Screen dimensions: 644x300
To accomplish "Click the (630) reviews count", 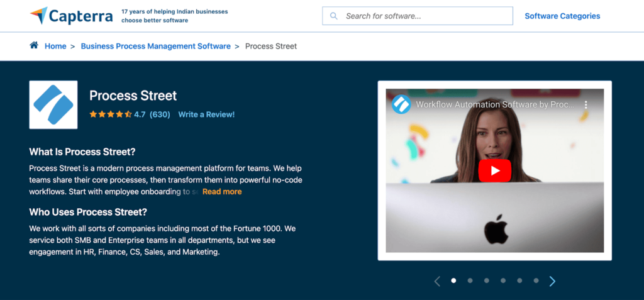I will [x=160, y=114].
